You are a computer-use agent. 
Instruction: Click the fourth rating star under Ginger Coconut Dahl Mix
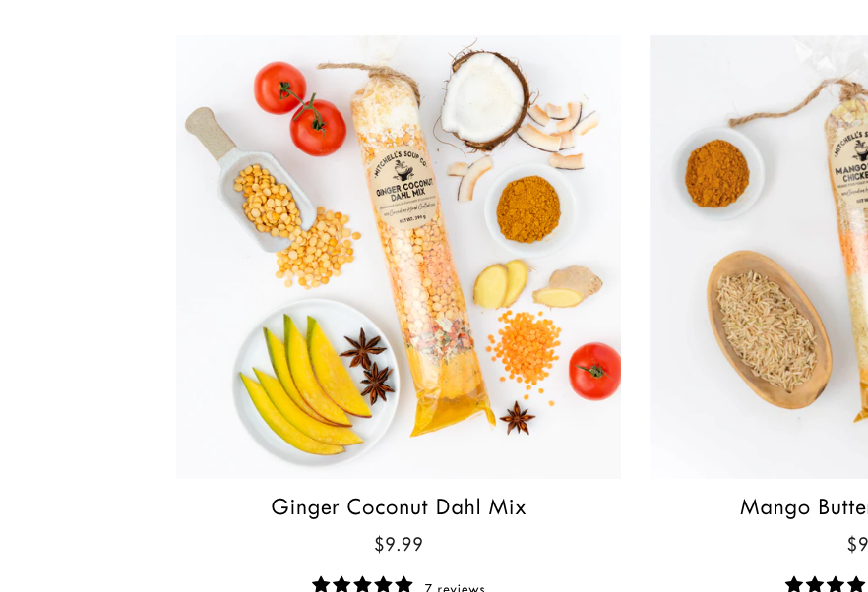[383, 584]
